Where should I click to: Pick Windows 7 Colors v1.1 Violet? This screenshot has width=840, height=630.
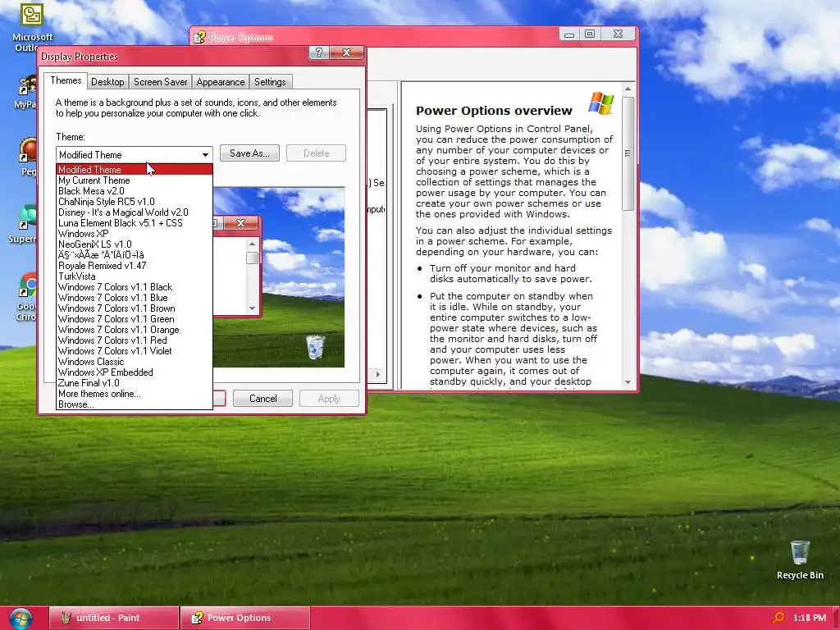tap(135, 351)
